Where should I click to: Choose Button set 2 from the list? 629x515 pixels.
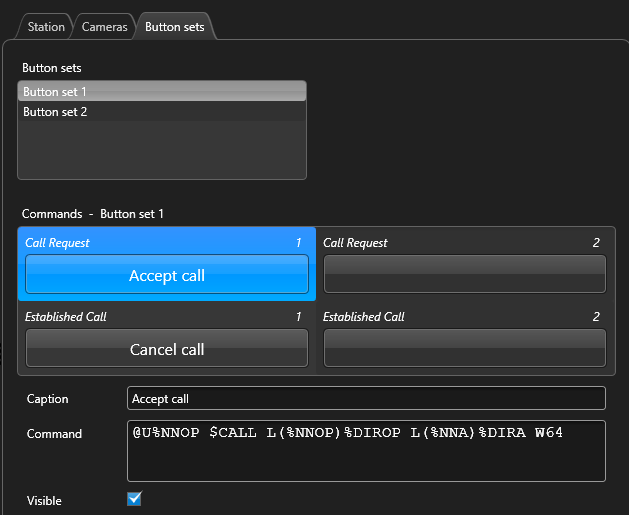coord(161,112)
